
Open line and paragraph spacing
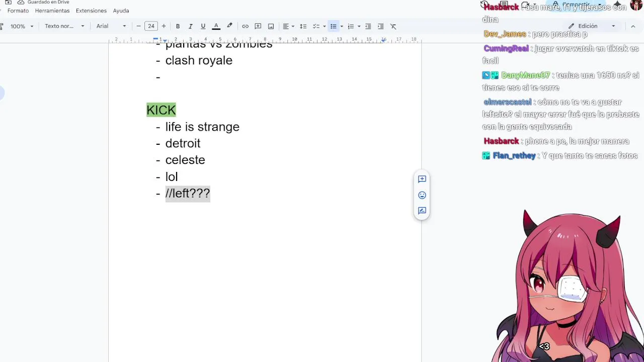pos(303,26)
